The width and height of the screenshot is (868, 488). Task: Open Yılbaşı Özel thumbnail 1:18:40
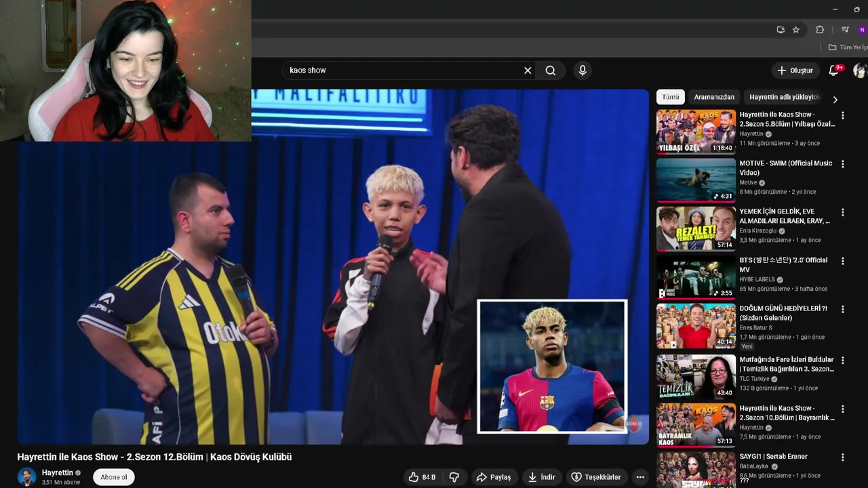click(x=696, y=131)
